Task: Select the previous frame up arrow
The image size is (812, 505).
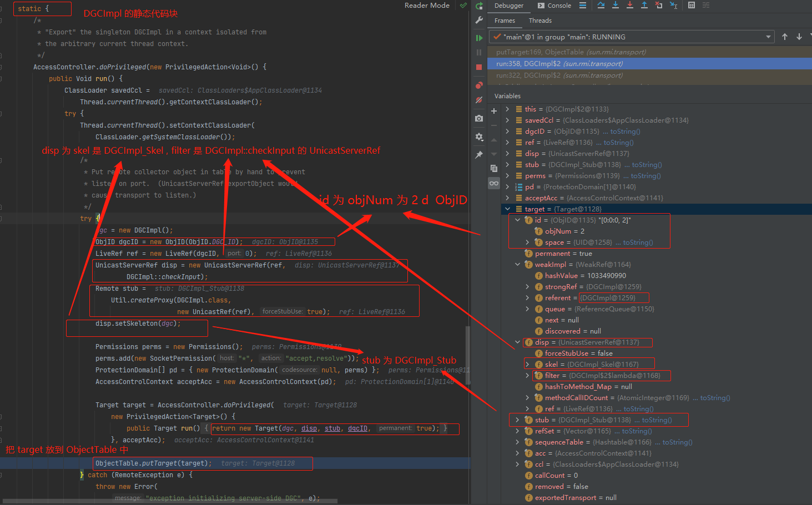Action: pyautogui.click(x=785, y=37)
